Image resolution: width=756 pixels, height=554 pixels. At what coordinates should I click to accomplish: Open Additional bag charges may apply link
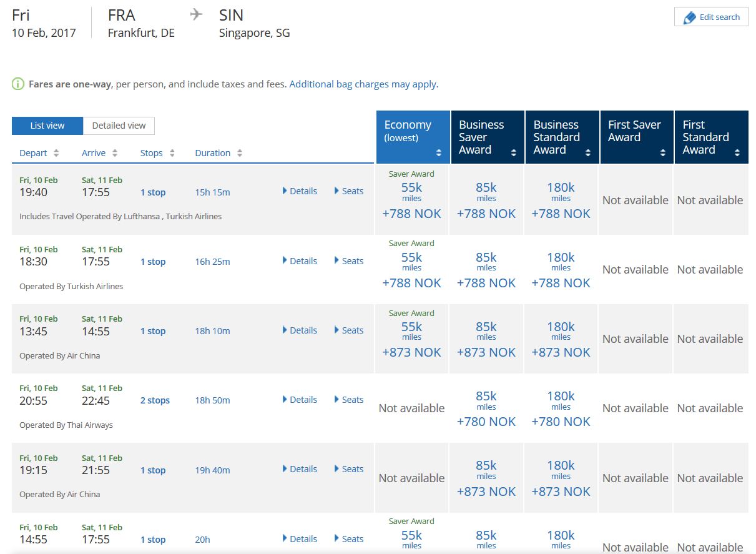(363, 84)
